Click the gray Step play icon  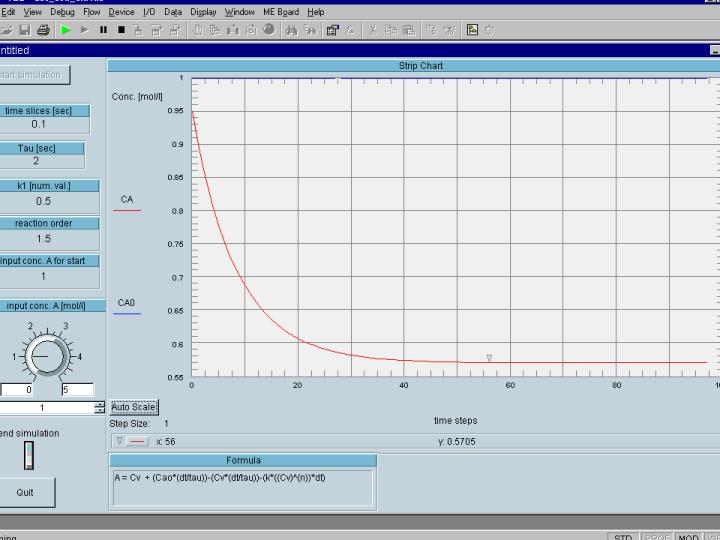(x=85, y=30)
